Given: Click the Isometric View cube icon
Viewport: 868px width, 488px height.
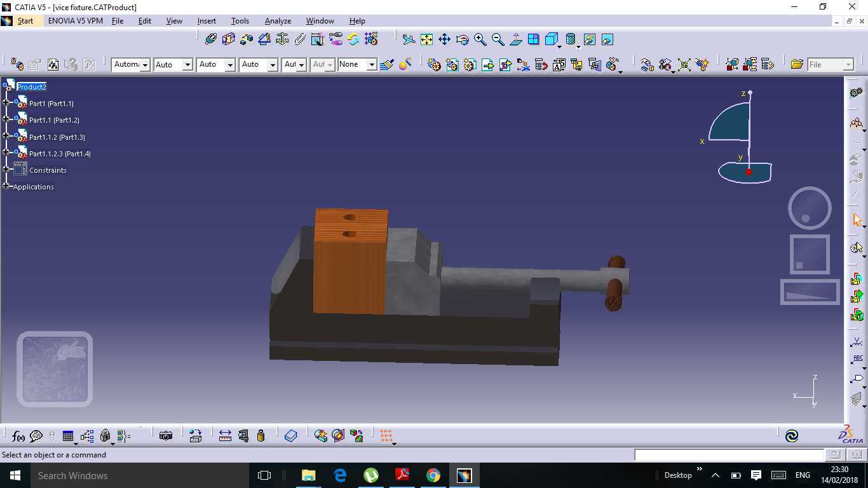Looking at the screenshot, I should tap(551, 39).
